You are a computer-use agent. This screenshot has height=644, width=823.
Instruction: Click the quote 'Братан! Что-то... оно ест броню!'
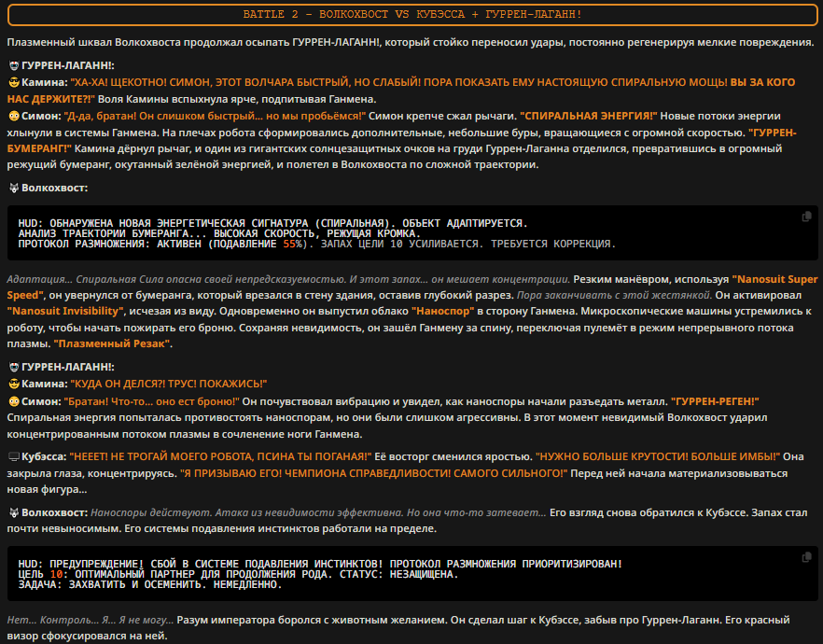click(x=152, y=401)
